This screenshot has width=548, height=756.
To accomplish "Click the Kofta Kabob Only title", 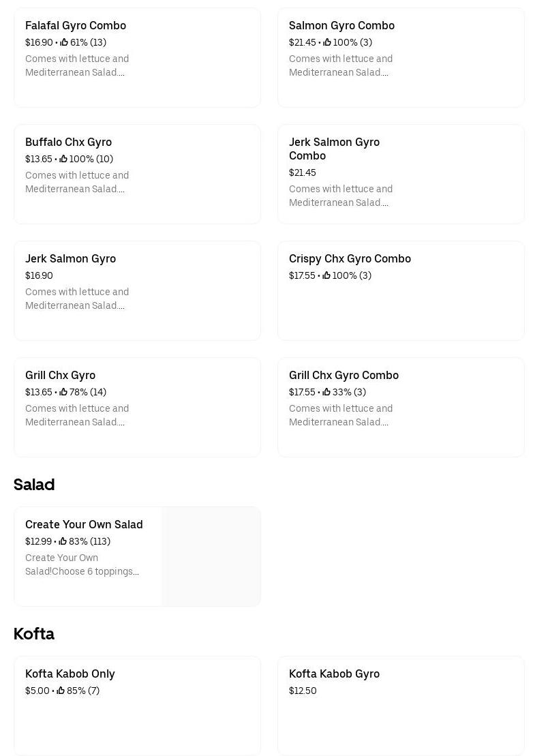I will tap(70, 674).
